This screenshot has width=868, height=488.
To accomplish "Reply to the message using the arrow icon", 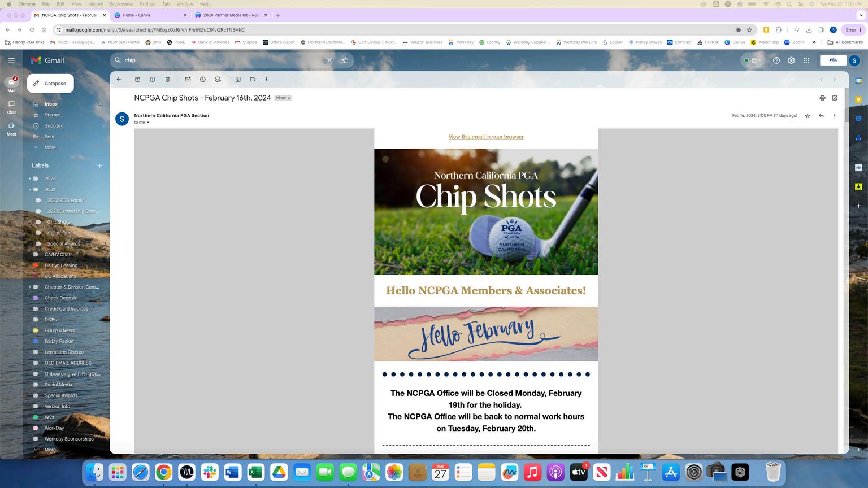I will [821, 116].
